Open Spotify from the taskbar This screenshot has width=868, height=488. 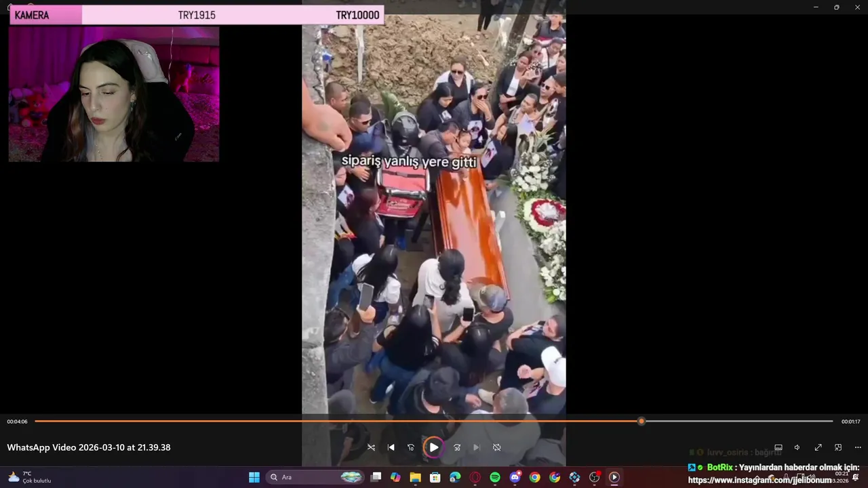(x=495, y=477)
